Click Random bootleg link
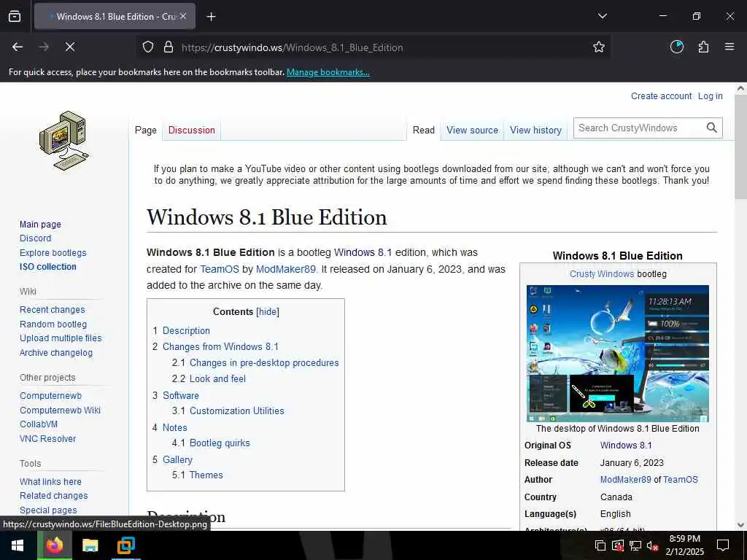The height and width of the screenshot is (560, 747). tap(53, 324)
